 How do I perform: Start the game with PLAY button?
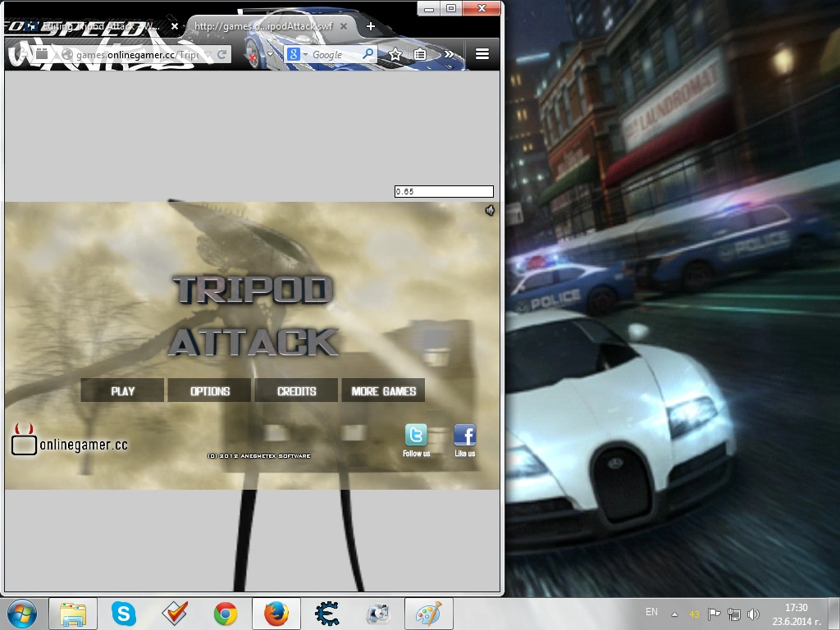123,390
